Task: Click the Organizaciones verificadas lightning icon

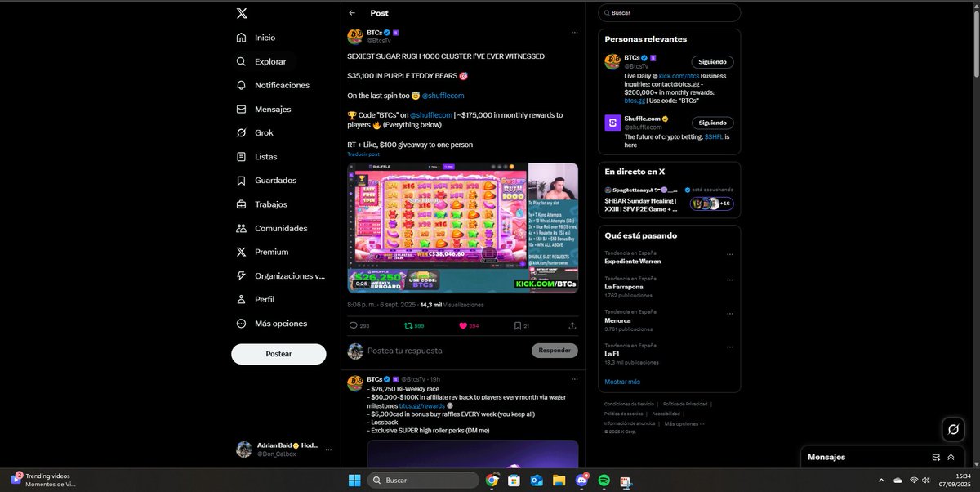Action: (x=241, y=275)
